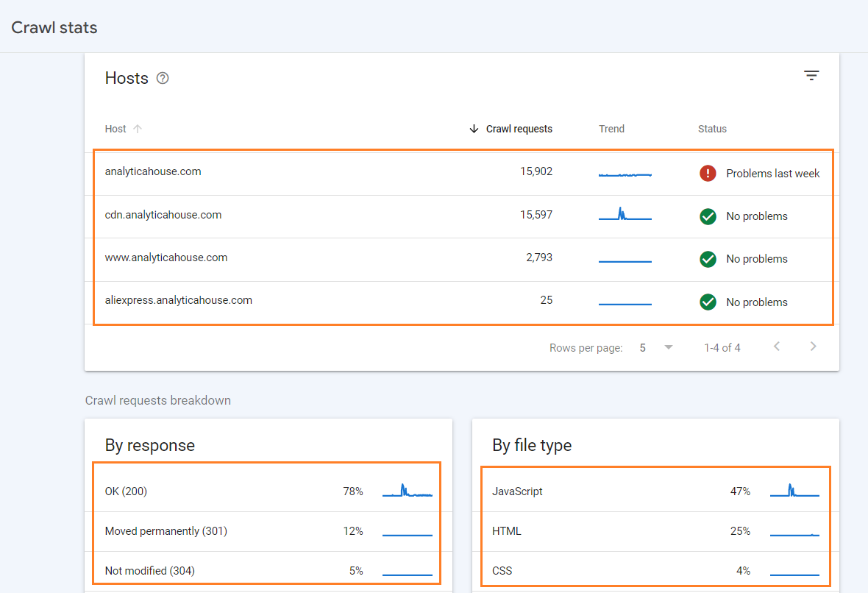Click trend sparkline for analyticahouse.com
Viewport: 868px width, 593px height.
[x=625, y=174]
